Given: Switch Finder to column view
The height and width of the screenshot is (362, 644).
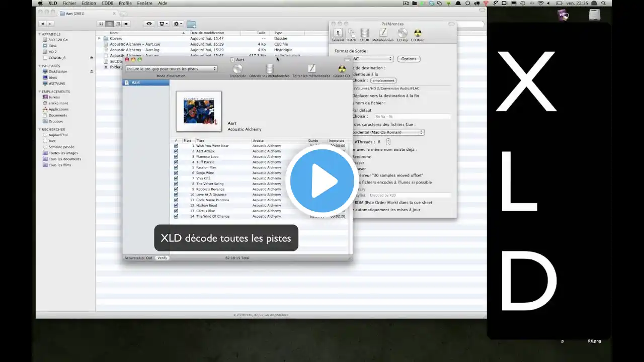Looking at the screenshot, I should 118,24.
